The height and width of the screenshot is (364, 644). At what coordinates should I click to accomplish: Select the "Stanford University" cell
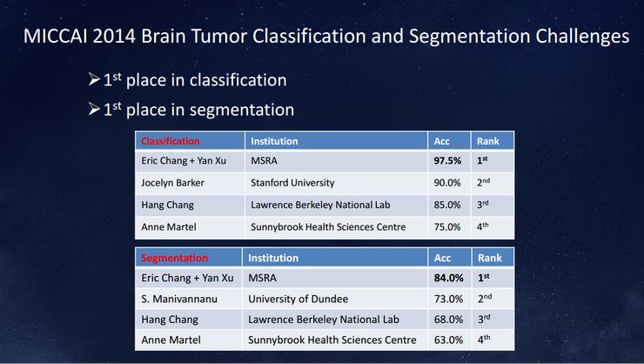coord(292,183)
